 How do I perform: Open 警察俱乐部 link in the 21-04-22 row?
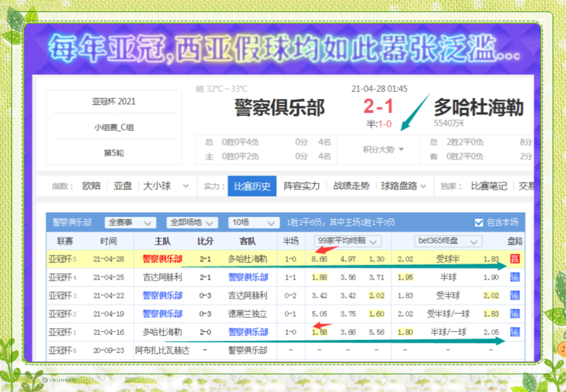(162, 296)
